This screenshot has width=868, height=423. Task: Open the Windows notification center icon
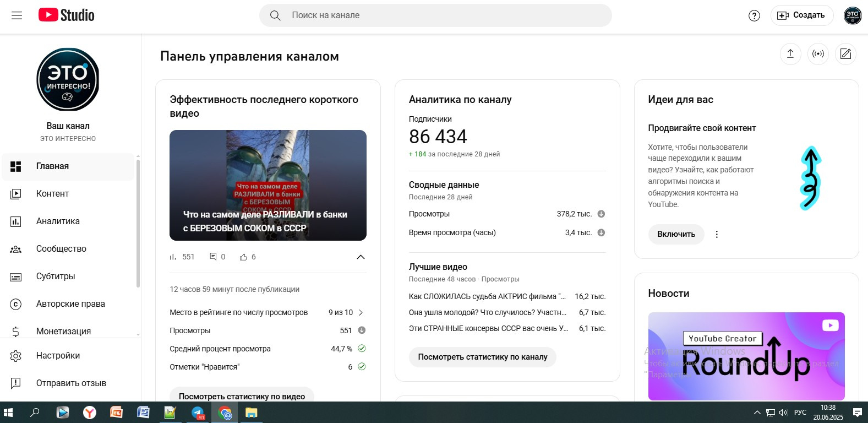click(857, 412)
